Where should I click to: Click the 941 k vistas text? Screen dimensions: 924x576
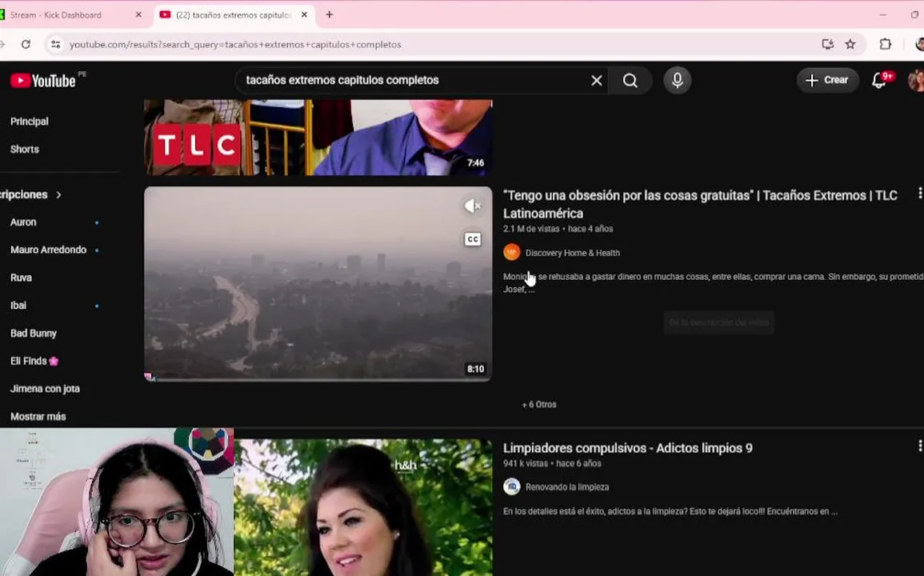click(x=526, y=463)
